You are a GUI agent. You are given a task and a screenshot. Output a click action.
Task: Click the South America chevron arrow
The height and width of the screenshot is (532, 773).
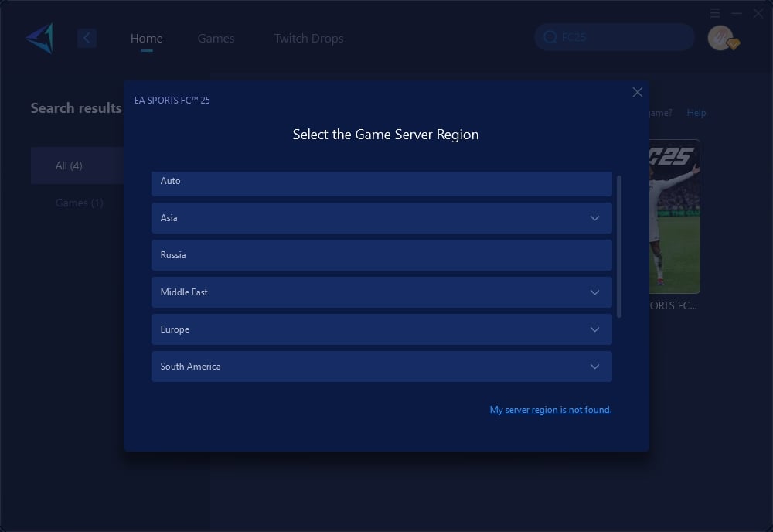[594, 367]
